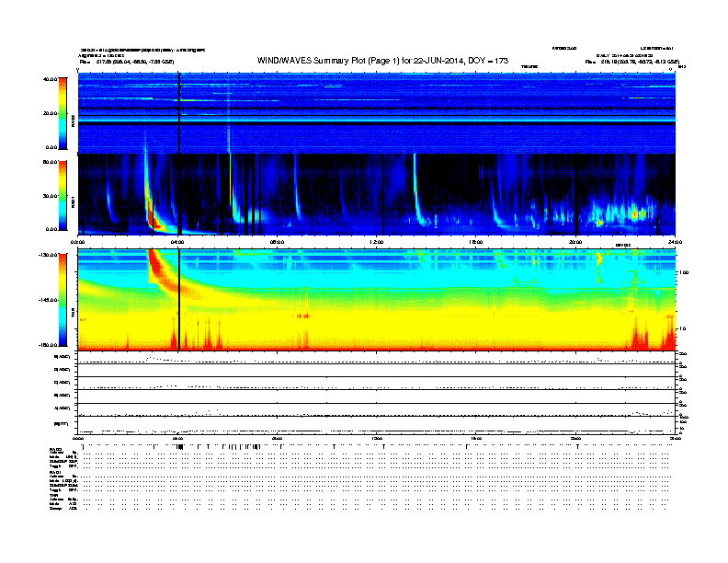Click the RAD1 rainbow color scale bar
Viewport: 728px width, 563px height.
pos(63,195)
